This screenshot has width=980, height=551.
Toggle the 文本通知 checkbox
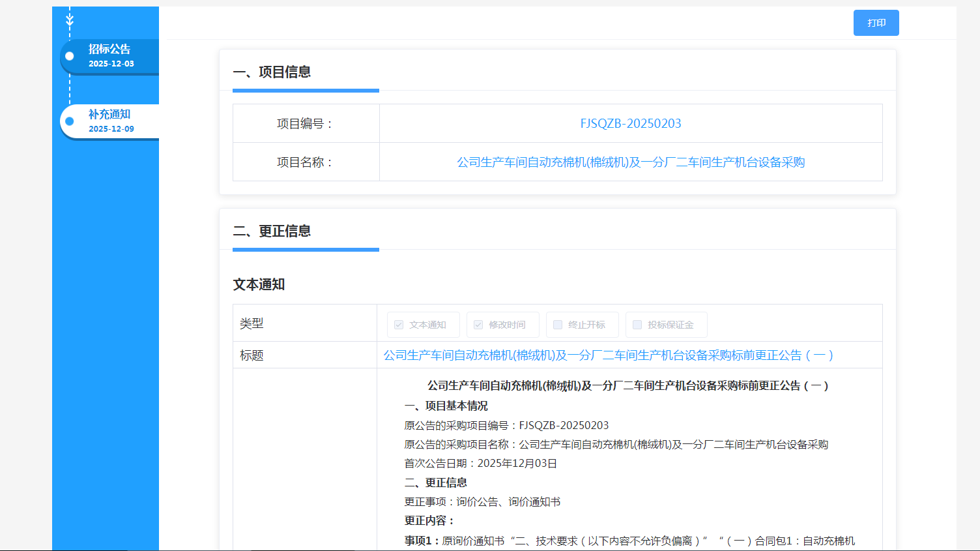pyautogui.click(x=399, y=325)
